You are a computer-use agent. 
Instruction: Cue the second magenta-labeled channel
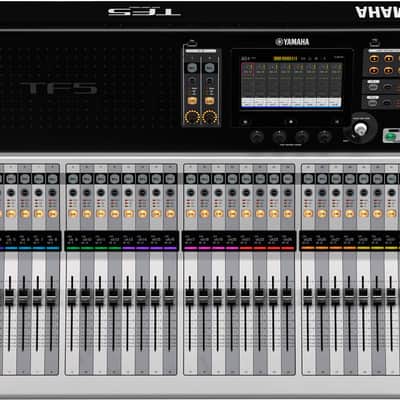point(205,193)
